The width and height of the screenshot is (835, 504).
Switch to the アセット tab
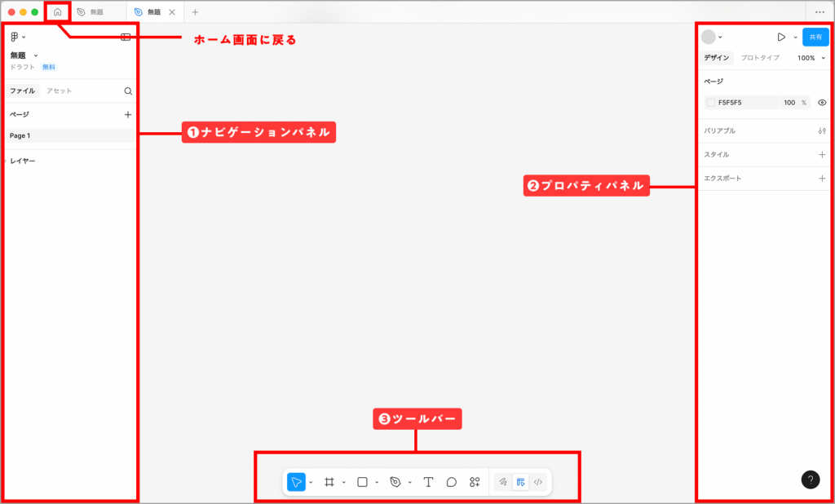coord(59,91)
